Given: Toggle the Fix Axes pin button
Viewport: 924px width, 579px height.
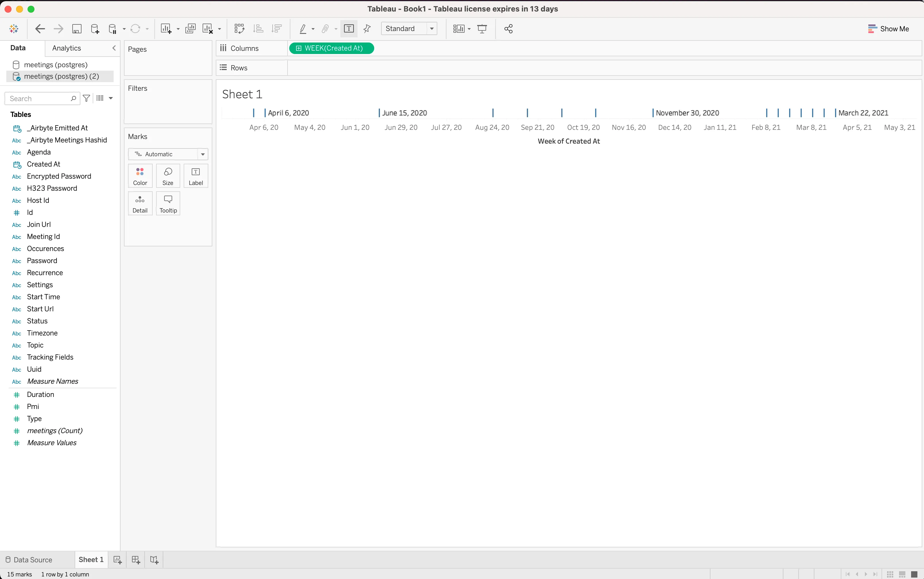Looking at the screenshot, I should click(367, 29).
